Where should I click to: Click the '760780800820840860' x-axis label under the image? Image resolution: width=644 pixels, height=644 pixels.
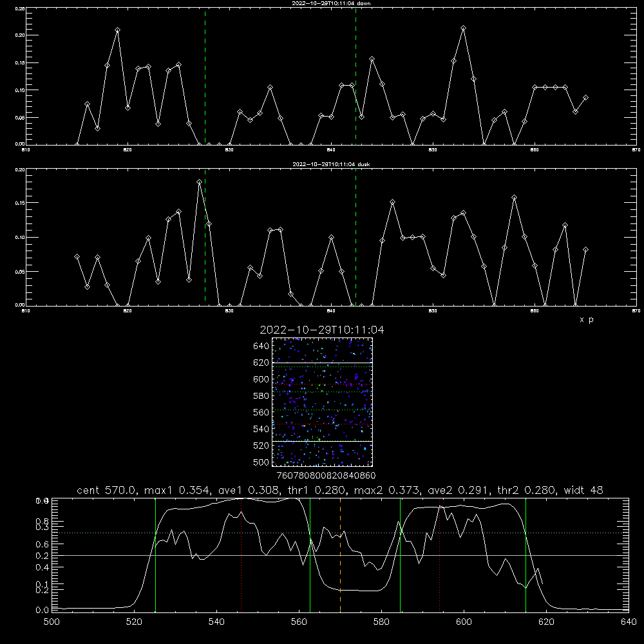(x=326, y=475)
